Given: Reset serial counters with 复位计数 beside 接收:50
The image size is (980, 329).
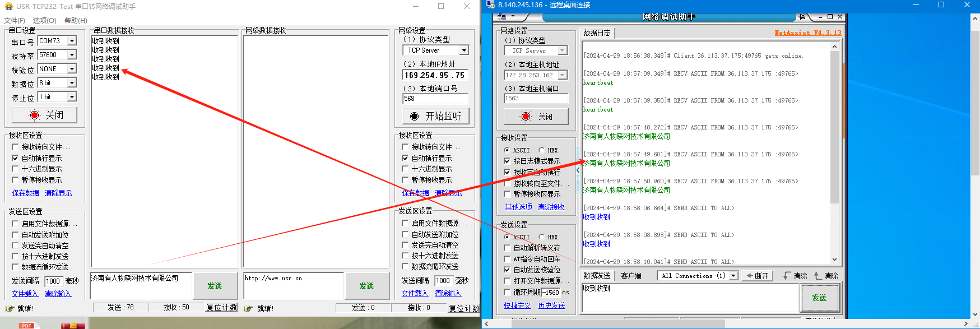Looking at the screenshot, I should point(222,308).
